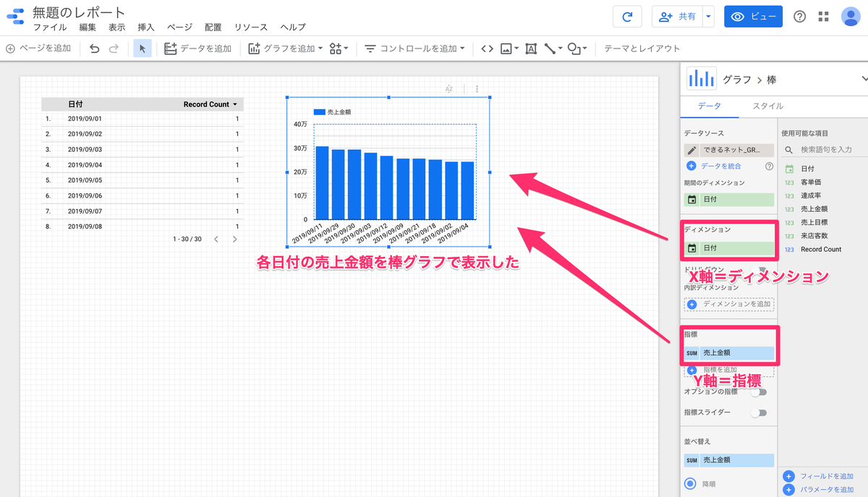This screenshot has width=868, height=497.
Task: Click the 並べ替え 売上金額 sort chip
Action: [729, 460]
